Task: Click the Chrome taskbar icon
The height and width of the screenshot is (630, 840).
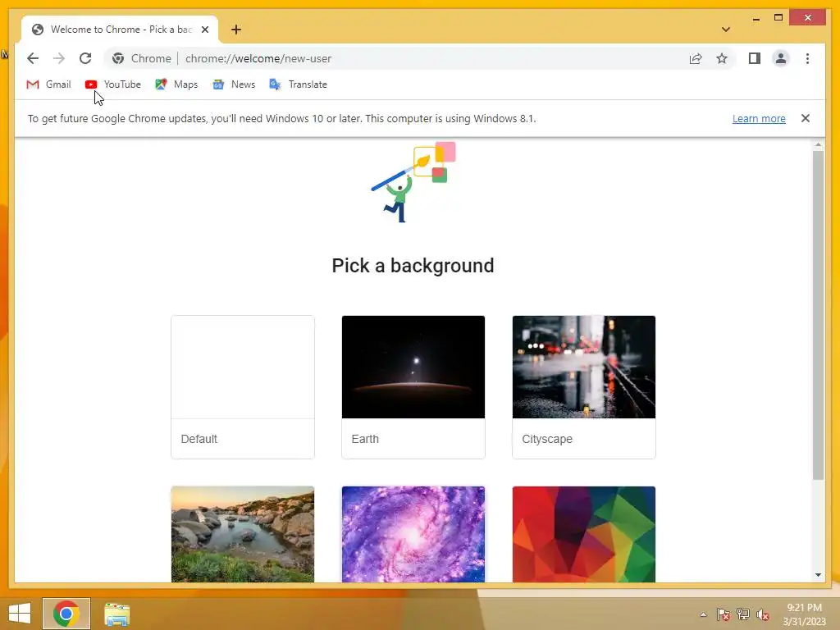Action: click(x=66, y=614)
